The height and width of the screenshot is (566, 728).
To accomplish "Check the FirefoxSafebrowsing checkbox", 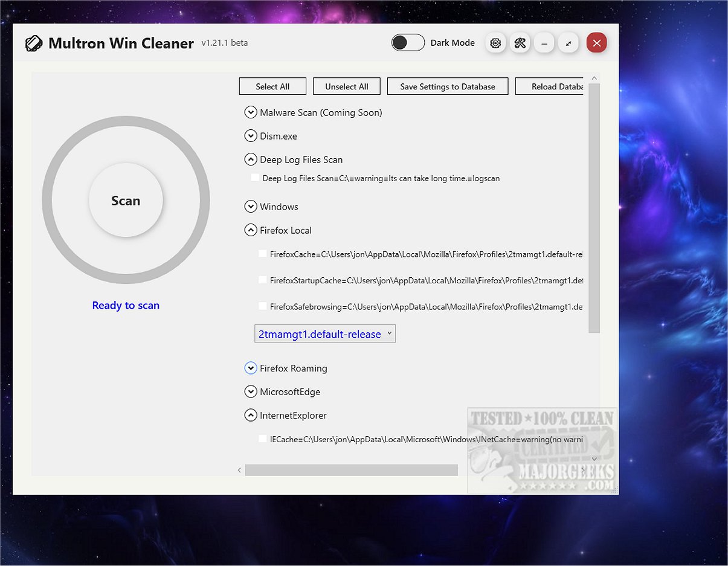I will click(x=263, y=306).
